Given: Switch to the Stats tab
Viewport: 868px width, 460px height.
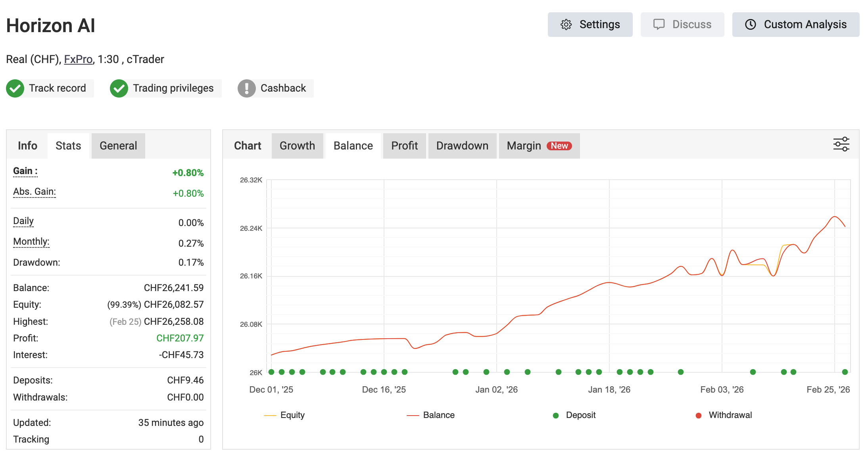Looking at the screenshot, I should (68, 146).
